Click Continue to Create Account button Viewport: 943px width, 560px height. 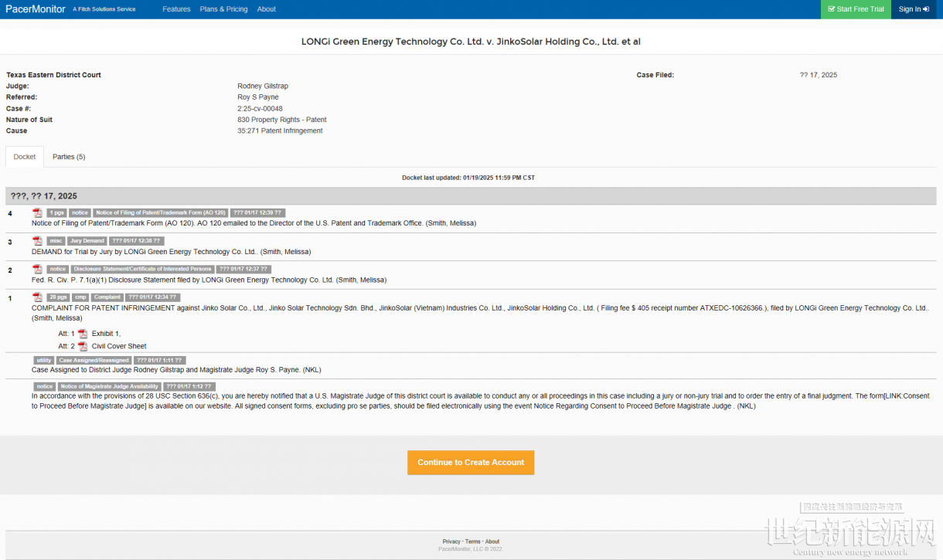[471, 463]
